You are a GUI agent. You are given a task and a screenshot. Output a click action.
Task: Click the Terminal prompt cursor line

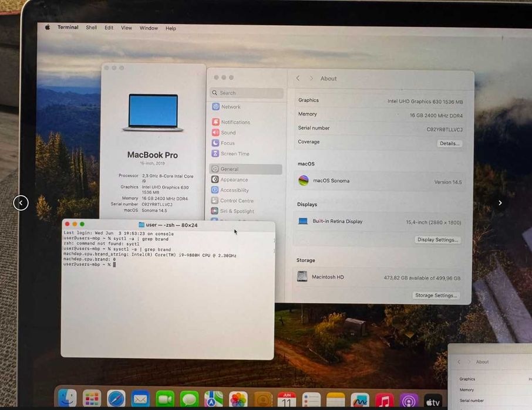pos(90,265)
